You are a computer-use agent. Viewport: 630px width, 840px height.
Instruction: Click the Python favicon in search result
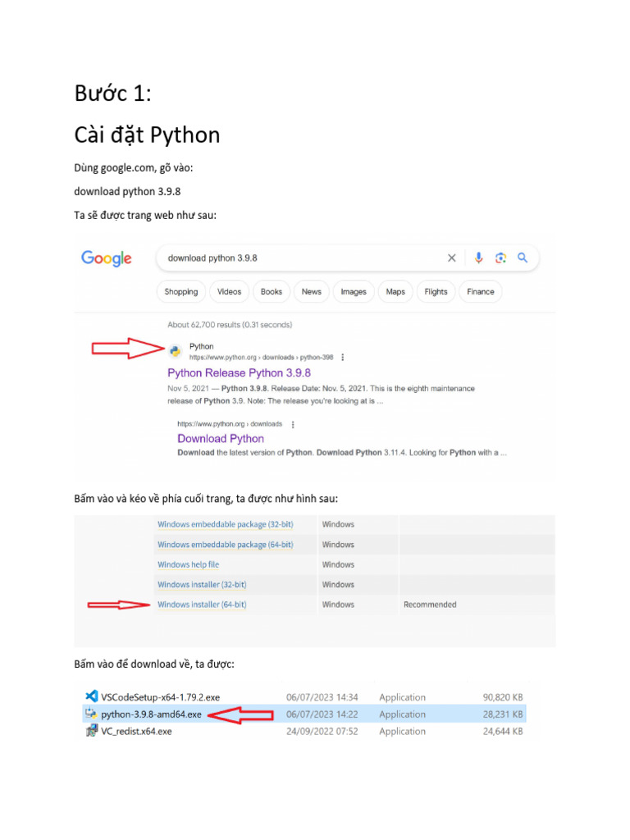[x=176, y=351]
